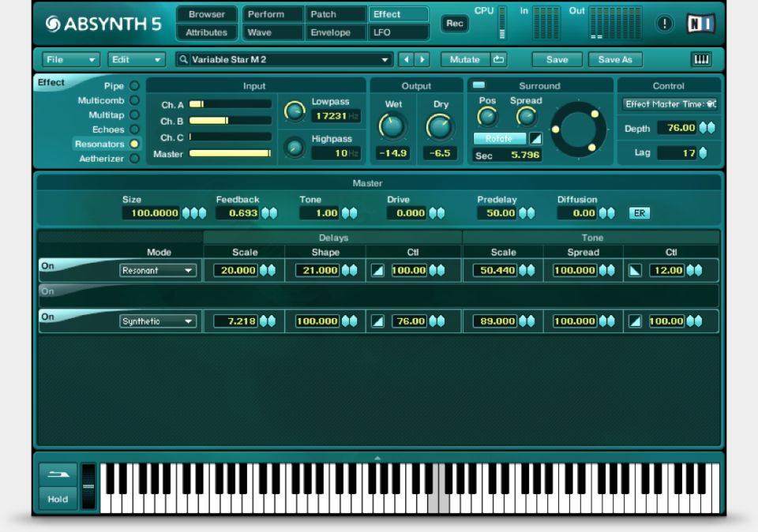This screenshot has width=758, height=532.
Task: Click the Save As button
Action: pos(614,59)
